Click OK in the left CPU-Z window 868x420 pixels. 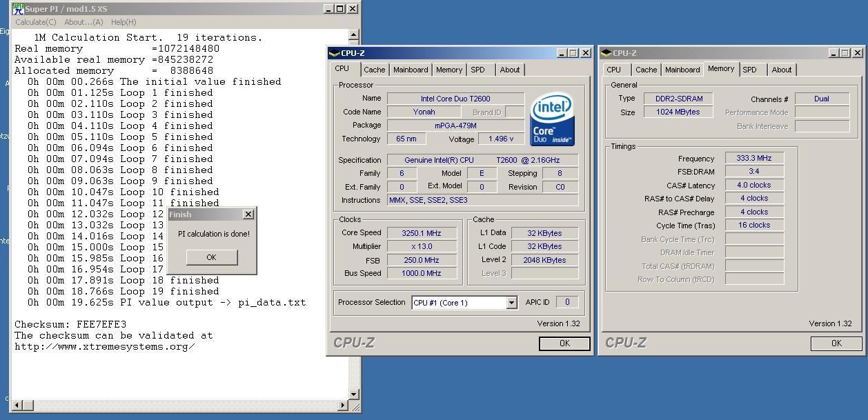tap(564, 343)
